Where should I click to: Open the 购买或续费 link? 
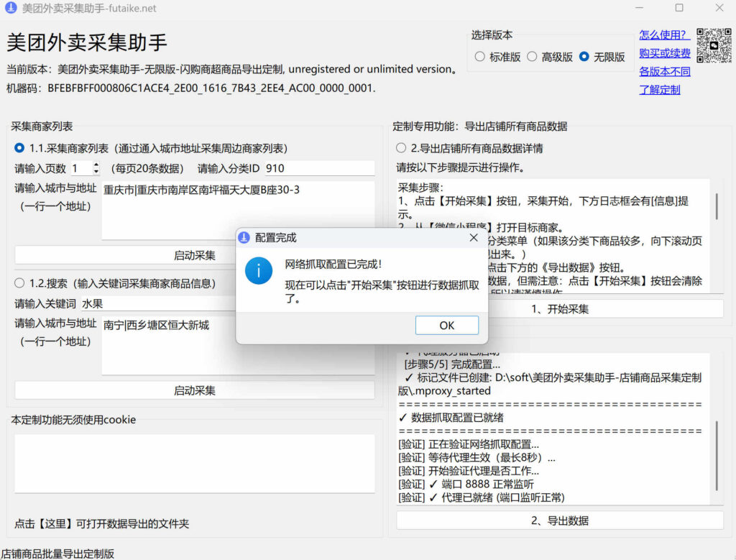pos(664,53)
